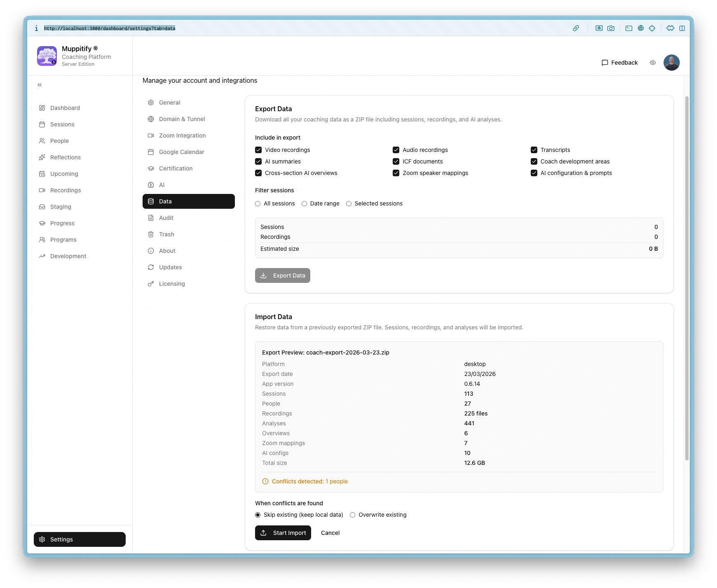717x588 pixels.
Task: Select the Date range filter option
Action: tap(305, 204)
